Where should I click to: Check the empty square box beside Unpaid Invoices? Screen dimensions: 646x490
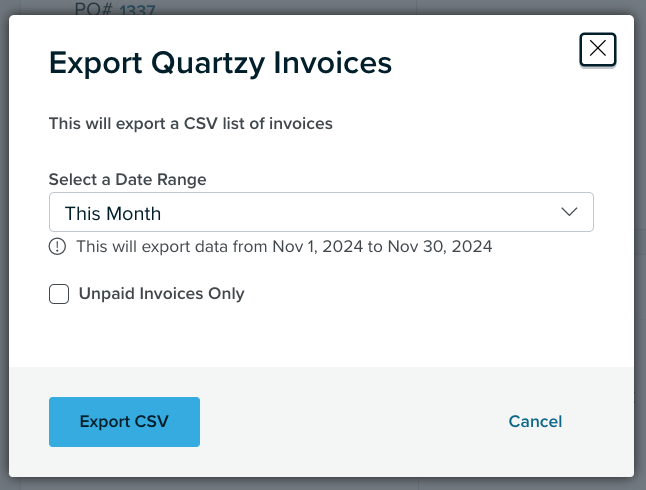click(59, 294)
